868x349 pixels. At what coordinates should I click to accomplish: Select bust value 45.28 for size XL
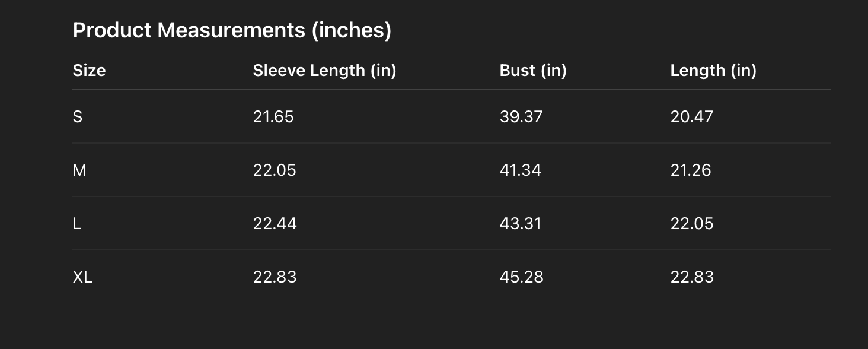521,277
